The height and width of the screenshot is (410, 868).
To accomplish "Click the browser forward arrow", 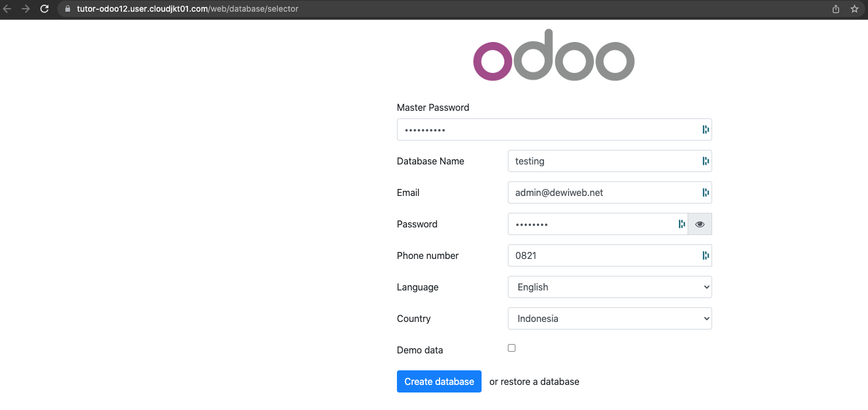I will (x=25, y=9).
